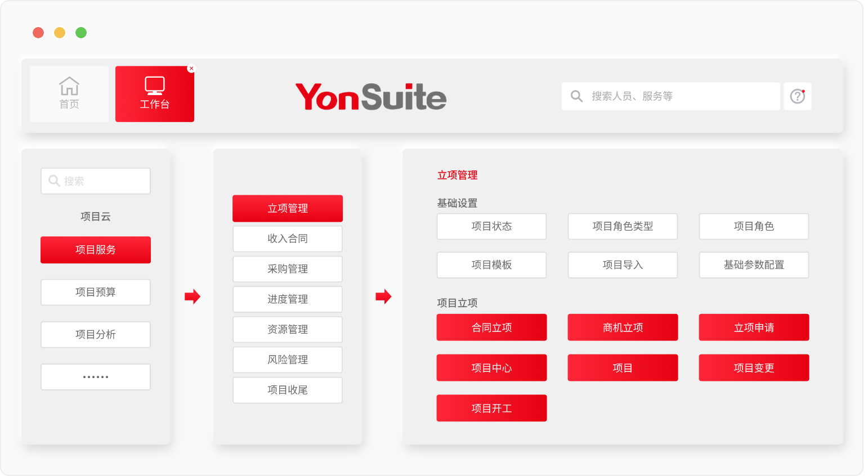This screenshot has height=476, width=868.
Task: Switch to the 工作台 workbench tab
Action: point(155,94)
